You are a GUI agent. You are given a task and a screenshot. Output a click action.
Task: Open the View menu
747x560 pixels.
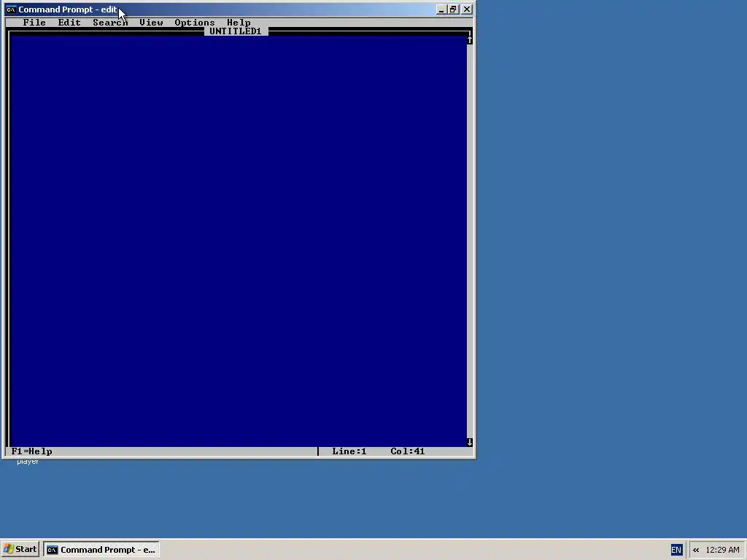tap(151, 23)
